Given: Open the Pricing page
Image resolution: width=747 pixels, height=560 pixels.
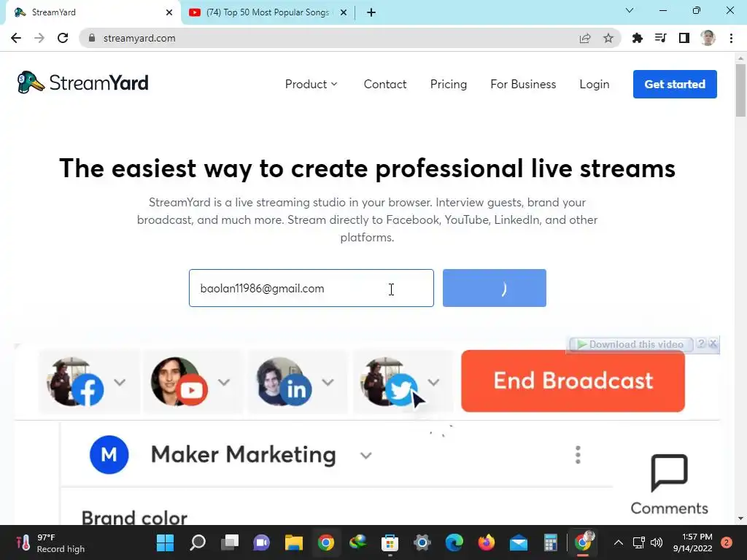Looking at the screenshot, I should point(449,85).
